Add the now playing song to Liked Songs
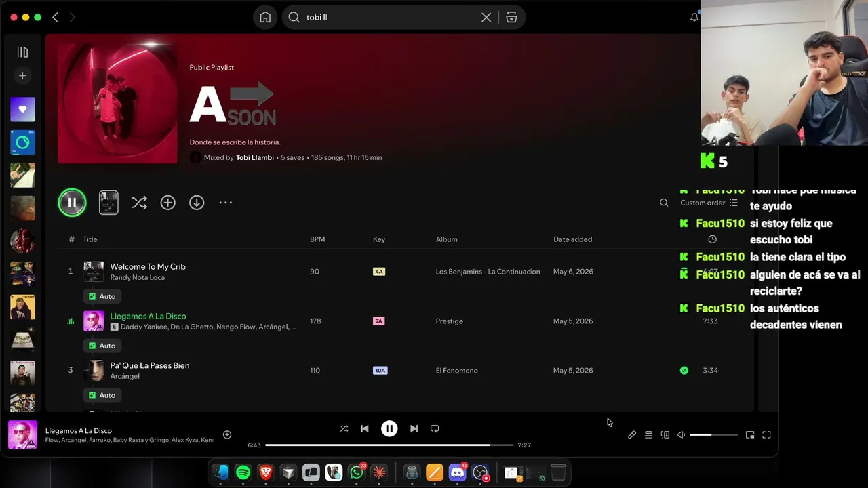 pyautogui.click(x=227, y=435)
